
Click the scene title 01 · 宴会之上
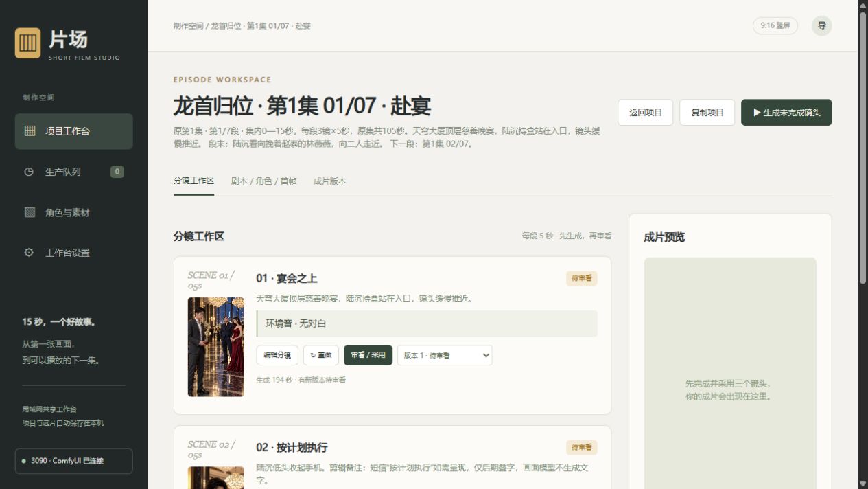click(287, 278)
